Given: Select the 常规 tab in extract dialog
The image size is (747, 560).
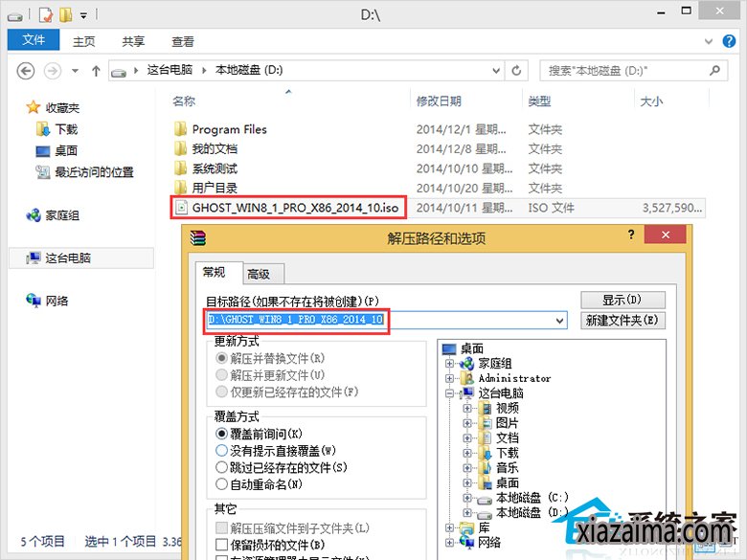Looking at the screenshot, I should (218, 273).
